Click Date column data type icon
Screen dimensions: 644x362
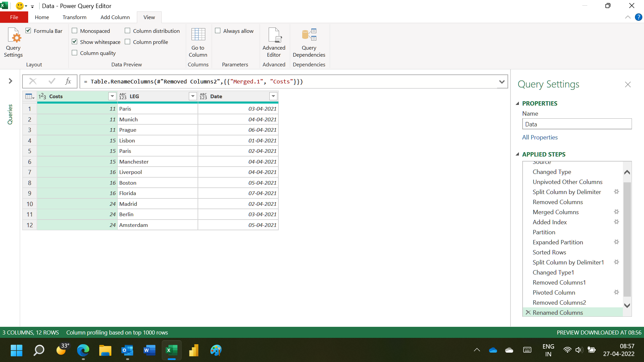click(x=203, y=97)
